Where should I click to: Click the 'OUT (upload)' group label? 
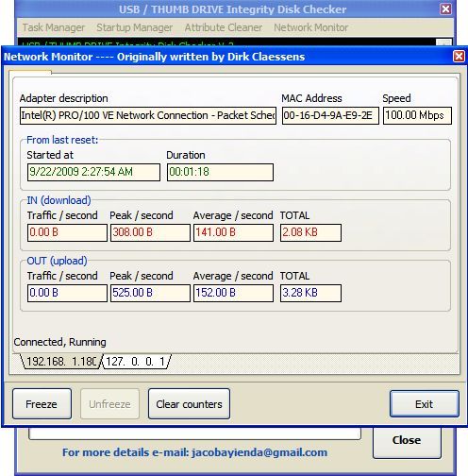pos(57,261)
